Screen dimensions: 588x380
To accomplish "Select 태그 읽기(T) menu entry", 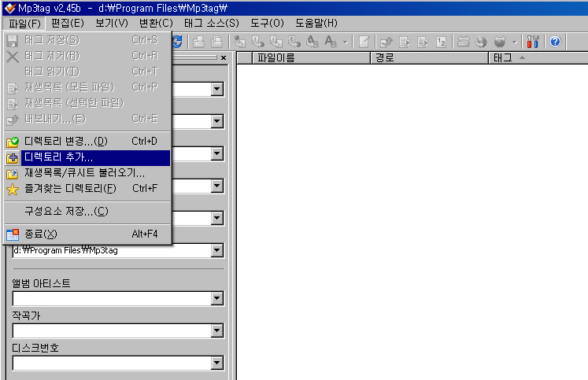I will [x=87, y=72].
